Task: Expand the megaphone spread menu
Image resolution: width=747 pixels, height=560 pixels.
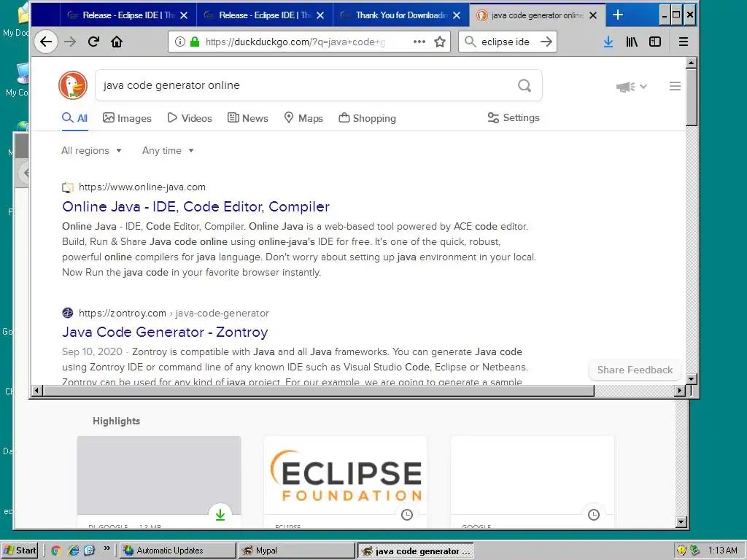Action: pos(631,87)
